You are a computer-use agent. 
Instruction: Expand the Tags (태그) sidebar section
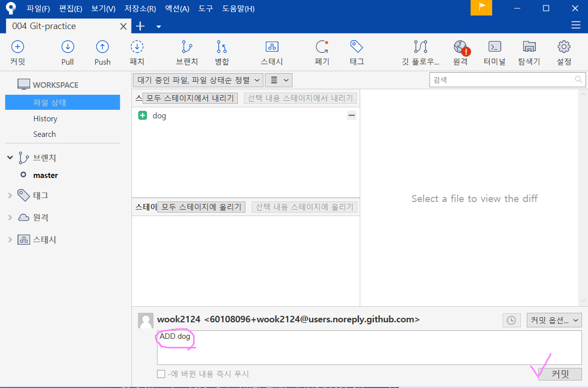coord(10,195)
